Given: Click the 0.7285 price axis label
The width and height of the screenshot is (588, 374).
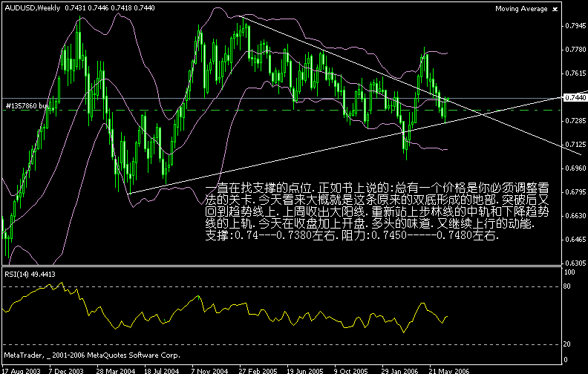Looking at the screenshot, I should point(575,121).
